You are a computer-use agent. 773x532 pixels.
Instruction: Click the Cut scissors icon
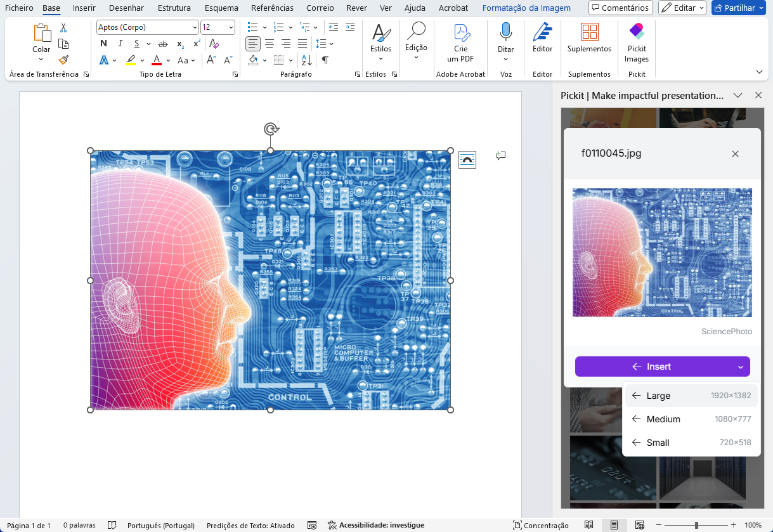click(63, 28)
